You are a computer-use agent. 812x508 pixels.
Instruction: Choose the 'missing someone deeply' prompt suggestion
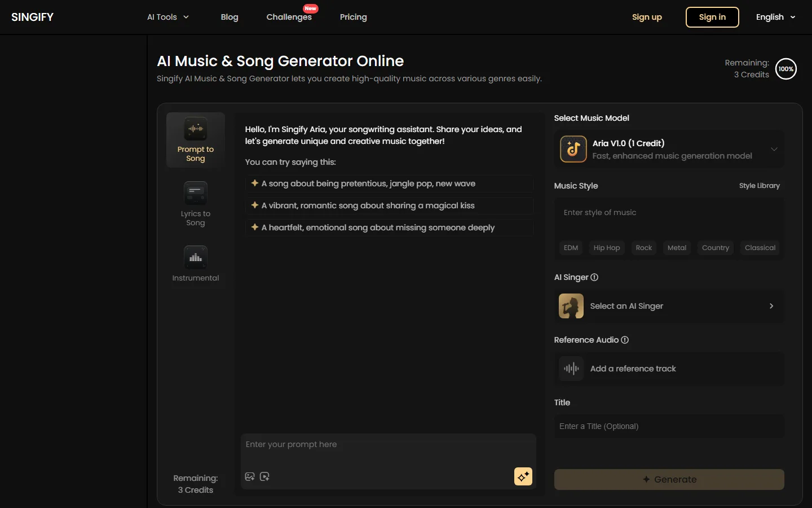pyautogui.click(x=389, y=227)
